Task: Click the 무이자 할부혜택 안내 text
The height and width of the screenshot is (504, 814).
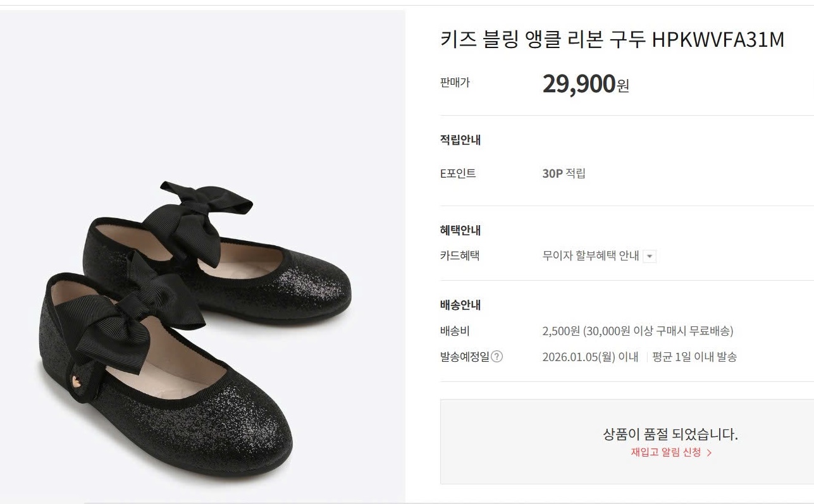Action: point(590,256)
